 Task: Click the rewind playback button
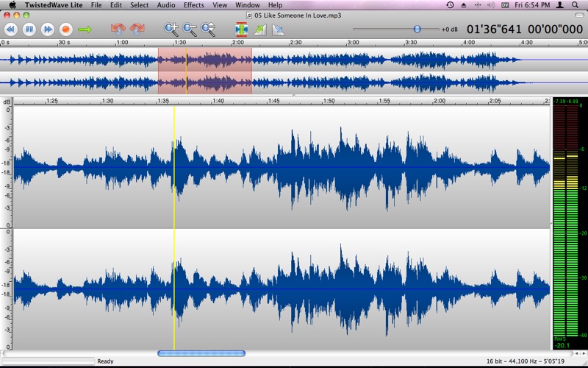click(x=10, y=29)
